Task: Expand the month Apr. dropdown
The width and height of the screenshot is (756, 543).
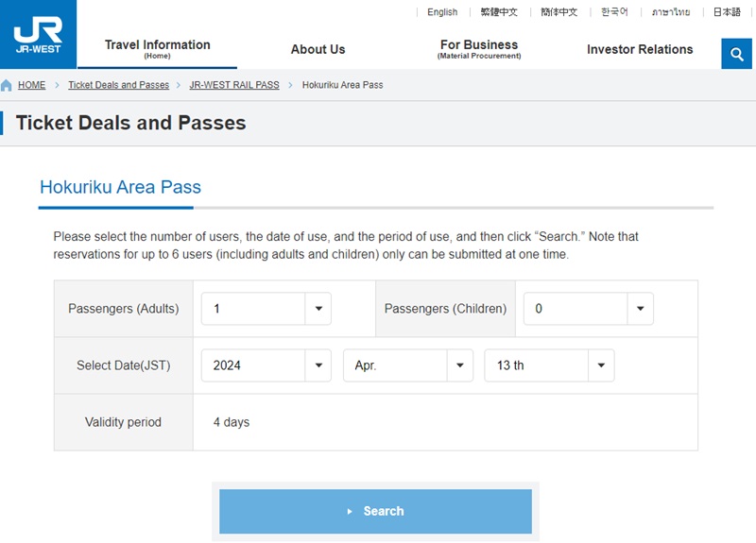Action: coord(407,365)
